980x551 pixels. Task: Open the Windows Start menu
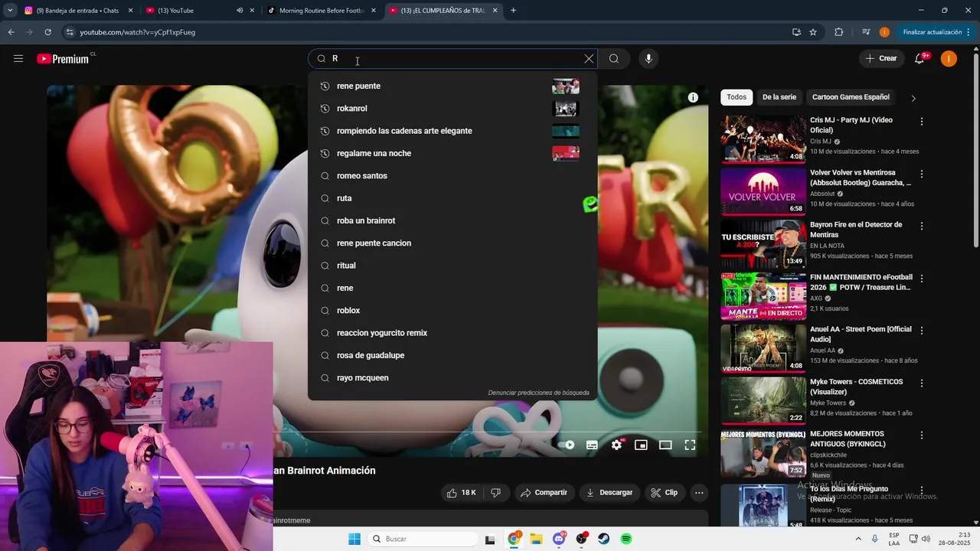click(354, 539)
